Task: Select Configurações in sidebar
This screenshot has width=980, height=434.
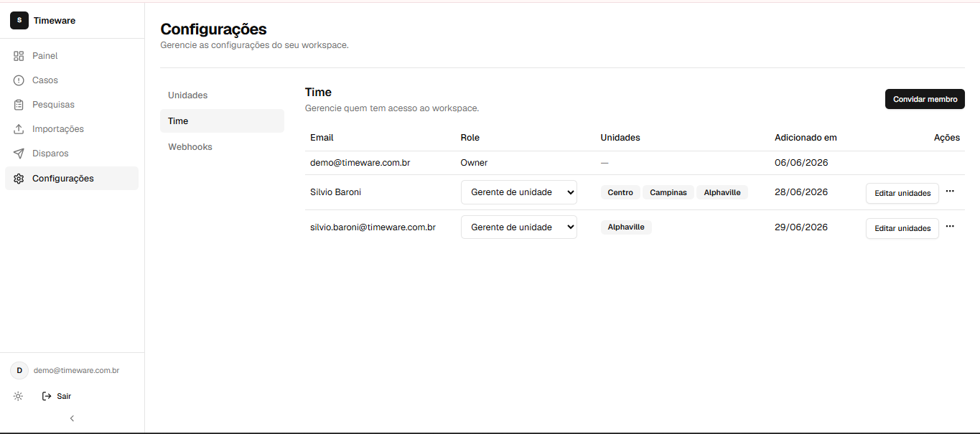Action: (72, 179)
